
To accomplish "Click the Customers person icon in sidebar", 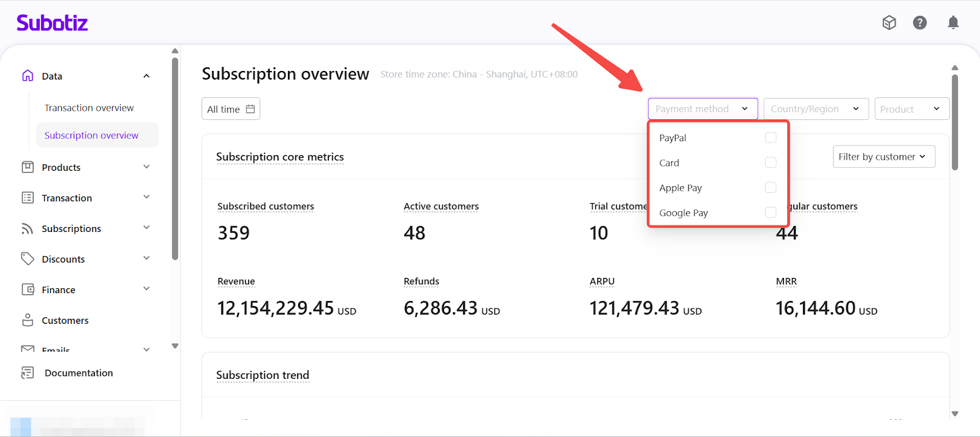I will pos(28,320).
